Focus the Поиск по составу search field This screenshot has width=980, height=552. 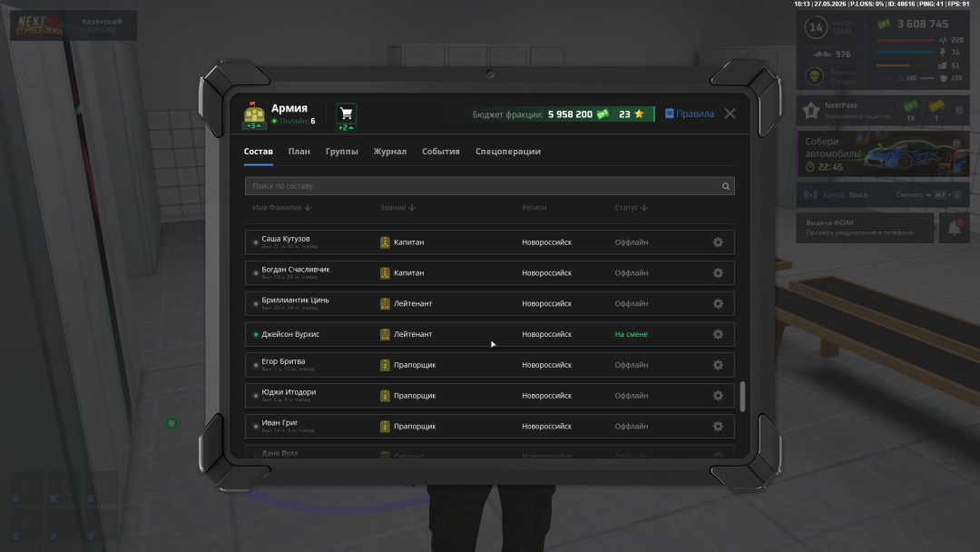489,186
